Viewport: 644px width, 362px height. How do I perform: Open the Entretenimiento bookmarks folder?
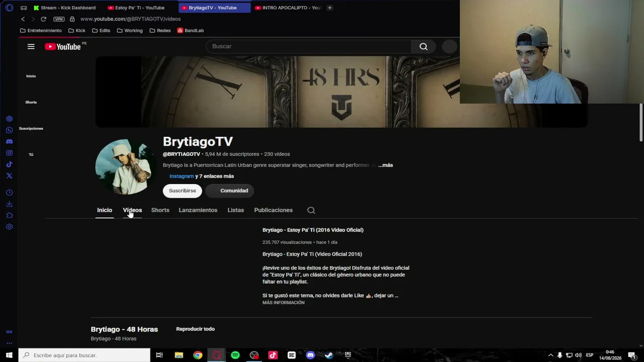41,31
